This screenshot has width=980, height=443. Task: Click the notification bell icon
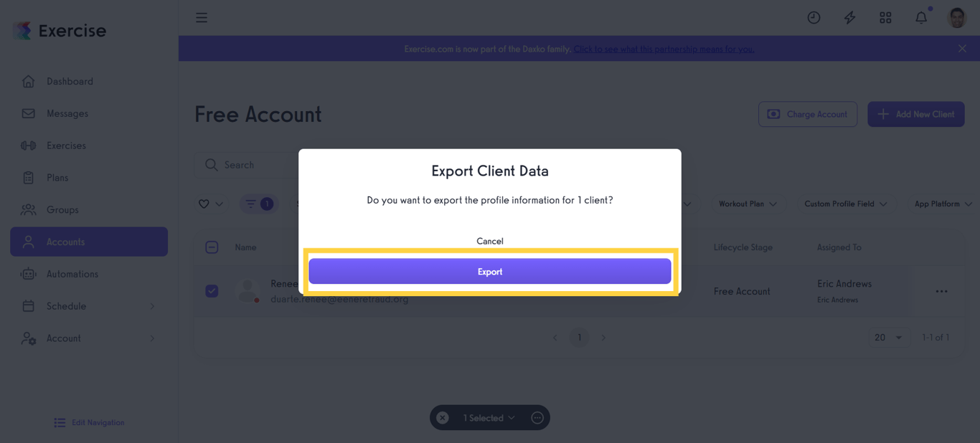(x=921, y=16)
